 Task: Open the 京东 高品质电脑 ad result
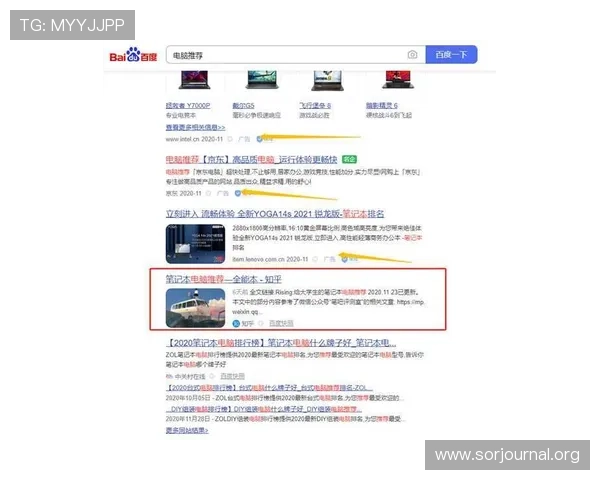(251, 159)
